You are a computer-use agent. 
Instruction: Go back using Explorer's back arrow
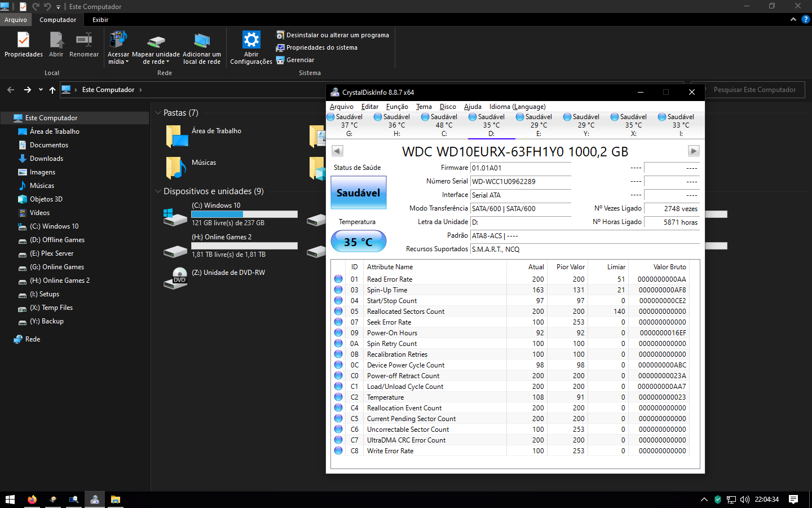pyautogui.click(x=11, y=90)
